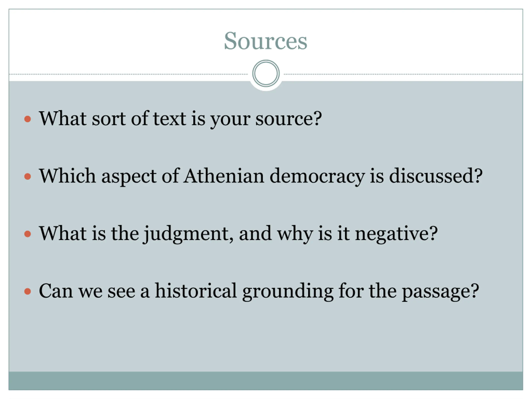Click the dashed divider line left of the circle

click(x=128, y=74)
